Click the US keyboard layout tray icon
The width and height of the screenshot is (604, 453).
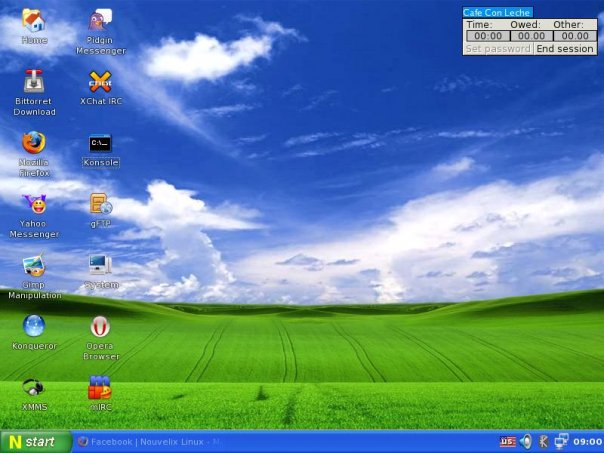[x=507, y=441]
